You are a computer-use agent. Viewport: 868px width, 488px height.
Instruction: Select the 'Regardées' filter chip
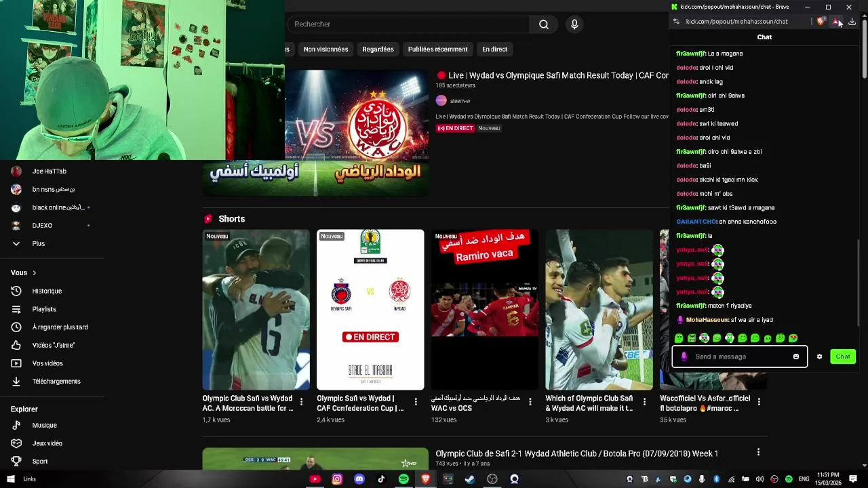click(378, 49)
